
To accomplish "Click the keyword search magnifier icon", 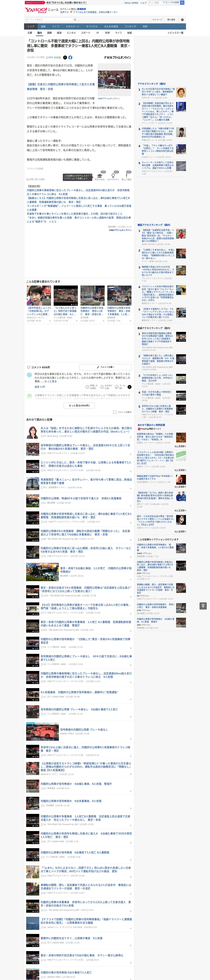I will click(x=75, y=20).
